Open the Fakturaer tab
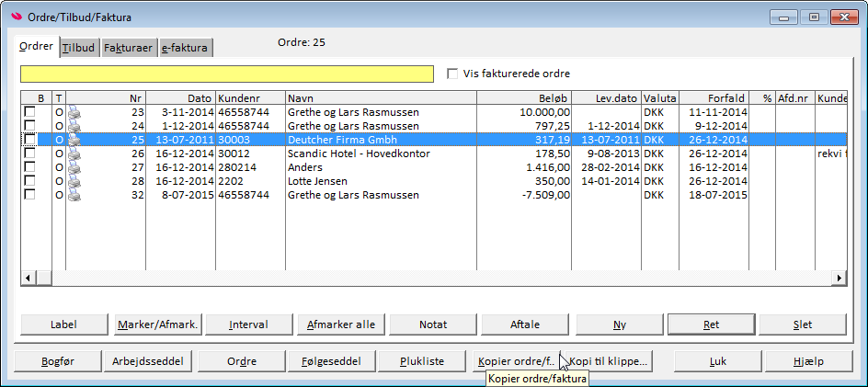868x387 pixels. click(x=128, y=48)
